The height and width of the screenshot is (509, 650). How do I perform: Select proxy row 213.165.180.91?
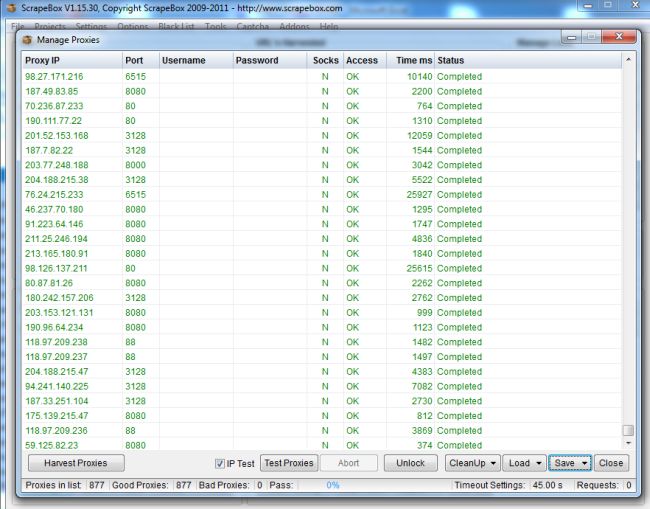tap(322, 254)
